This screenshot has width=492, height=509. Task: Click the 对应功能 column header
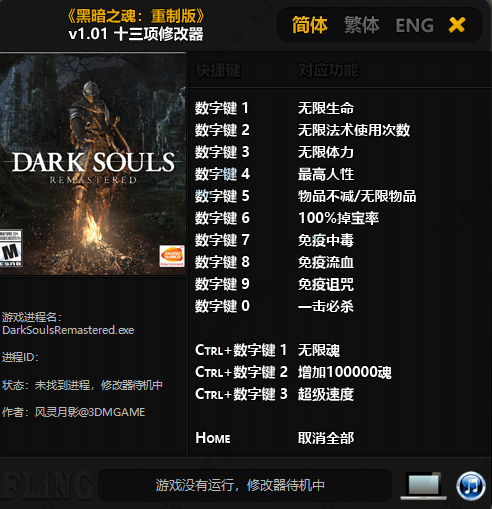pyautogui.click(x=328, y=70)
